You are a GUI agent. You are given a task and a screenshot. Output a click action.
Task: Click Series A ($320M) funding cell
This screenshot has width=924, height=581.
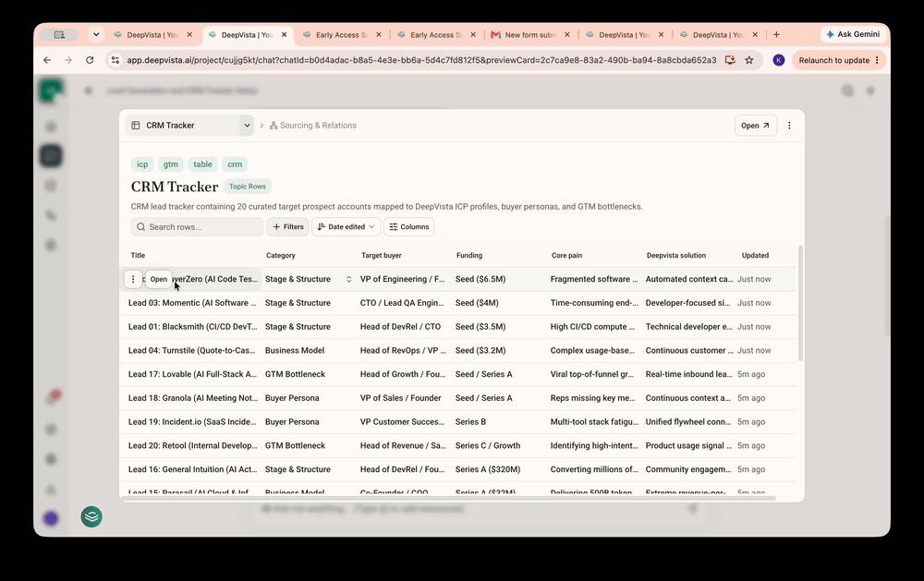coord(487,469)
